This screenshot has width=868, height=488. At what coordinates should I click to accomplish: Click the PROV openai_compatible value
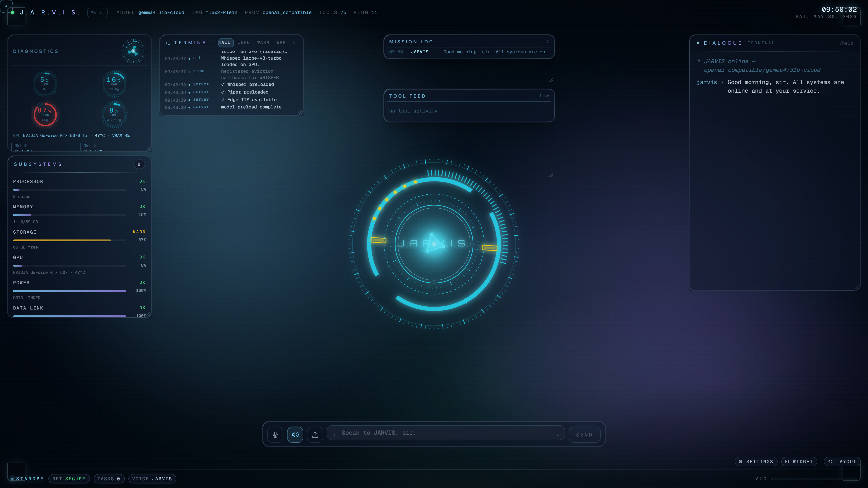[287, 12]
